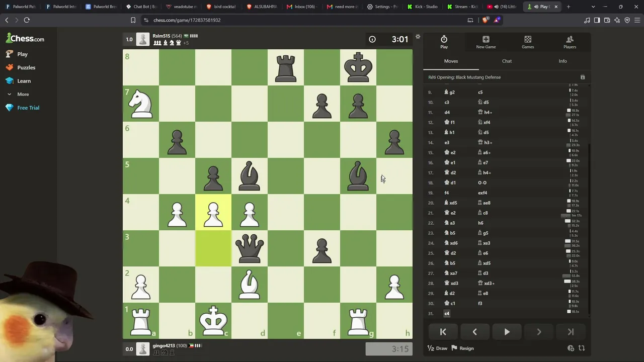Open Brave Wallet icon
The width and height of the screenshot is (644, 362).
tap(607, 20)
